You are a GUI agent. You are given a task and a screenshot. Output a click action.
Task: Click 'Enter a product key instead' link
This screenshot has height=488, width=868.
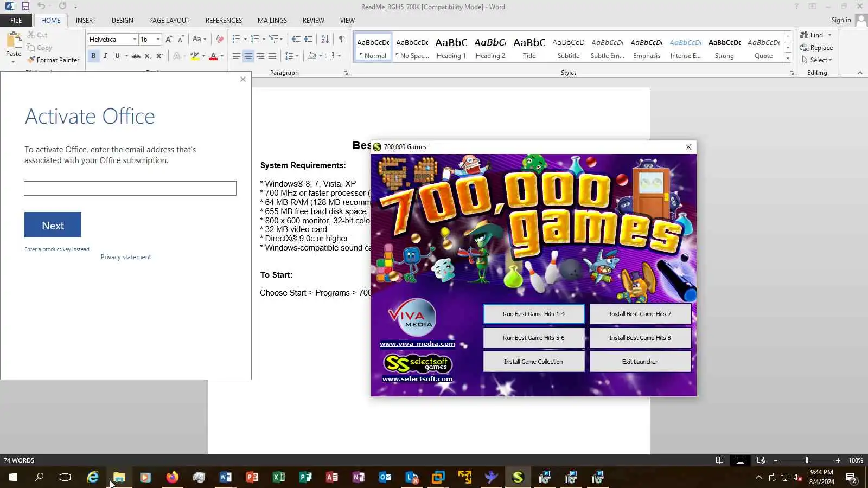(57, 249)
